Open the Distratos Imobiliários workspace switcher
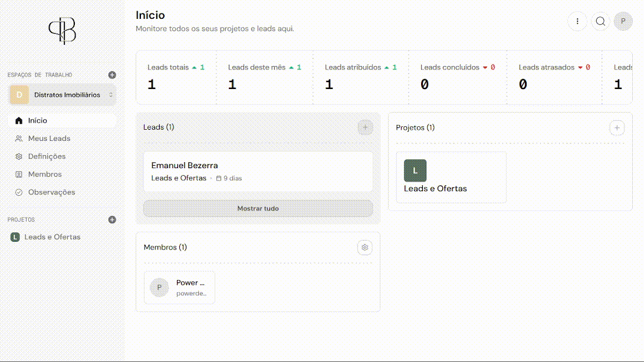 [x=61, y=94]
